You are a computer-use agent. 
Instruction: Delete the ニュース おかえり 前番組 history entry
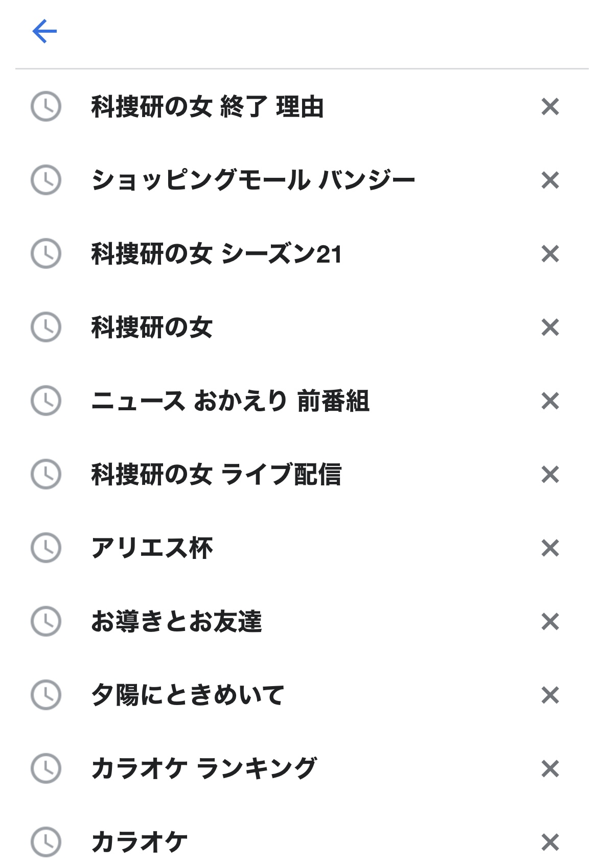click(x=550, y=401)
